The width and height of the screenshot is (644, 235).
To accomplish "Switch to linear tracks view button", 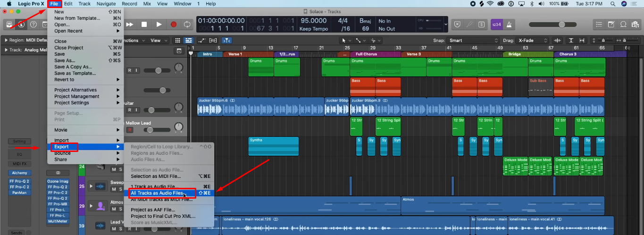I will [188, 41].
